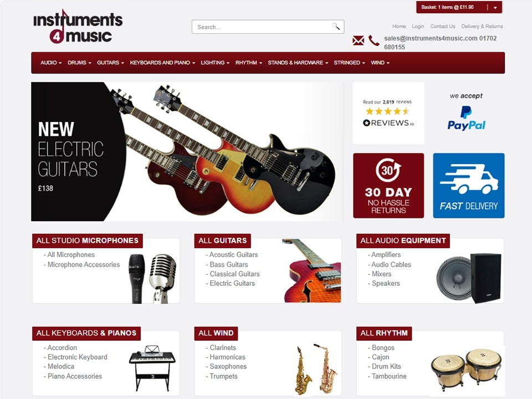
Task: Click the envelope email icon
Action: pos(359,40)
